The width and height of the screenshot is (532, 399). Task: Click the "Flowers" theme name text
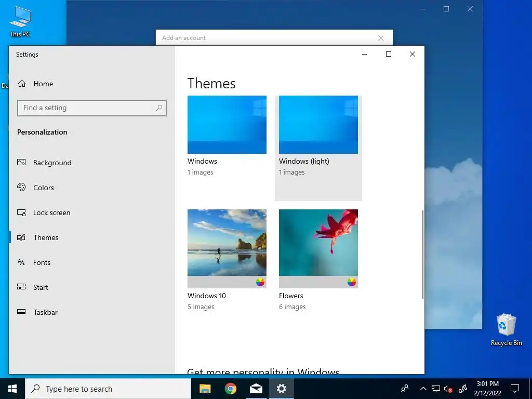[291, 296]
